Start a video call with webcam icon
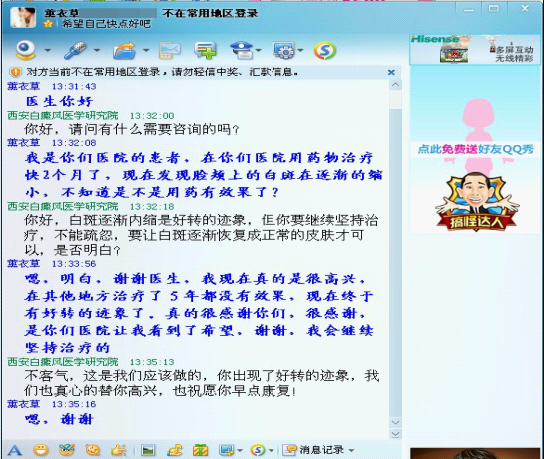544x459 pixels. tap(26, 50)
